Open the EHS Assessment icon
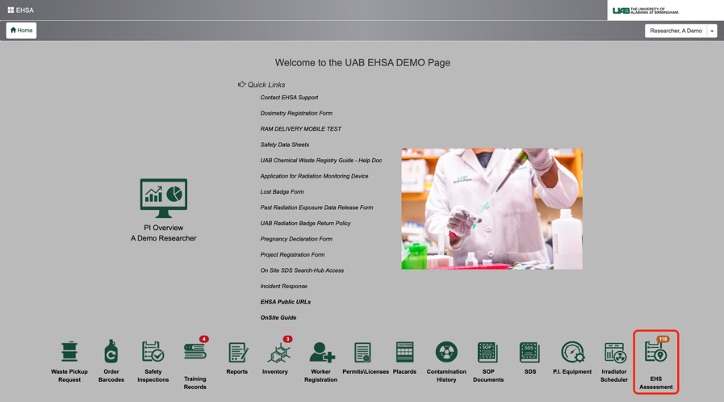 (656, 352)
